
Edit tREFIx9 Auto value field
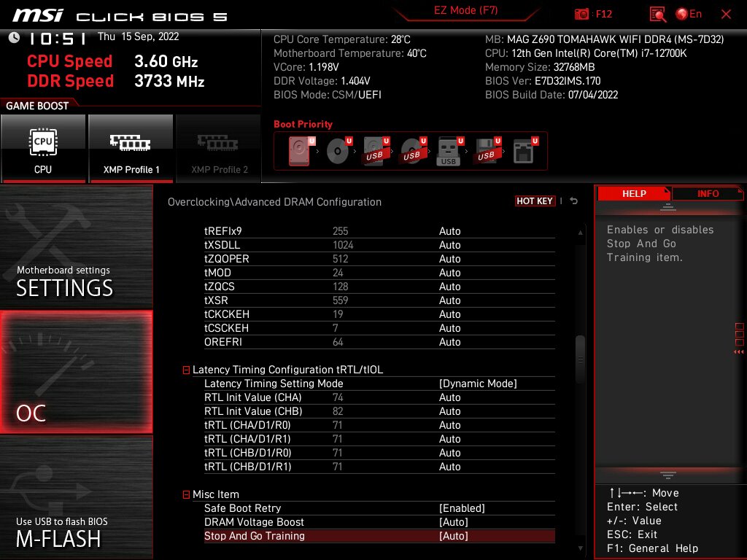pyautogui.click(x=449, y=231)
